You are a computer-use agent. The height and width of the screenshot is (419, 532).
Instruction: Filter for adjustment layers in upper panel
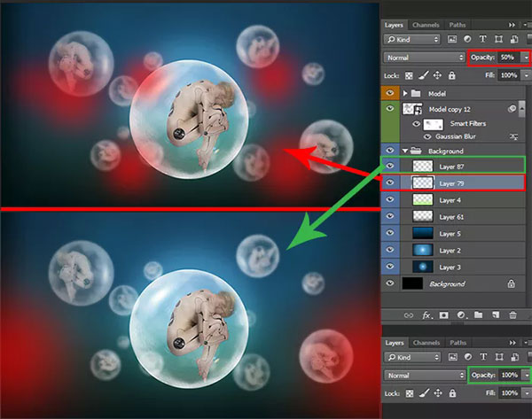[467, 39]
